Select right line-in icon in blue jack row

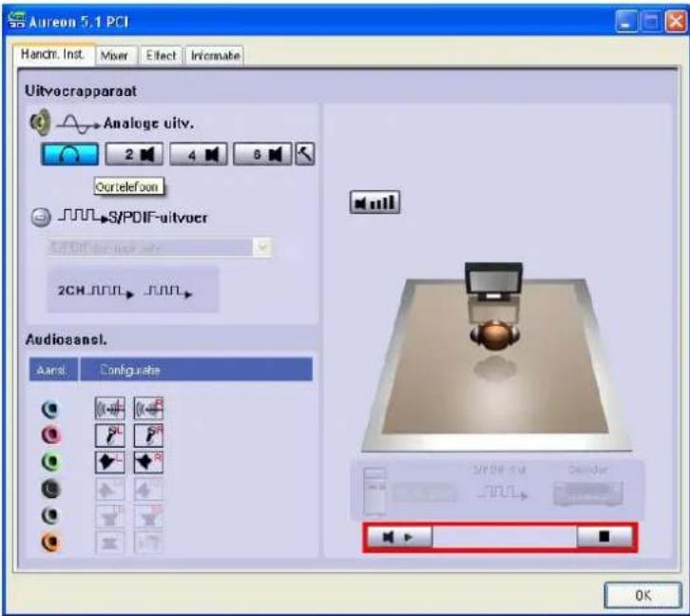click(148, 409)
